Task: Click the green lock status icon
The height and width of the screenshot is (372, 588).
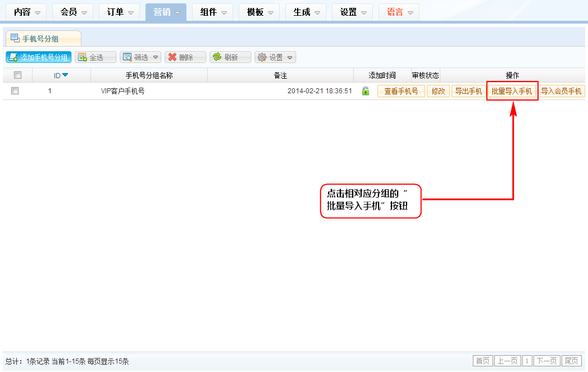Action: pos(366,91)
